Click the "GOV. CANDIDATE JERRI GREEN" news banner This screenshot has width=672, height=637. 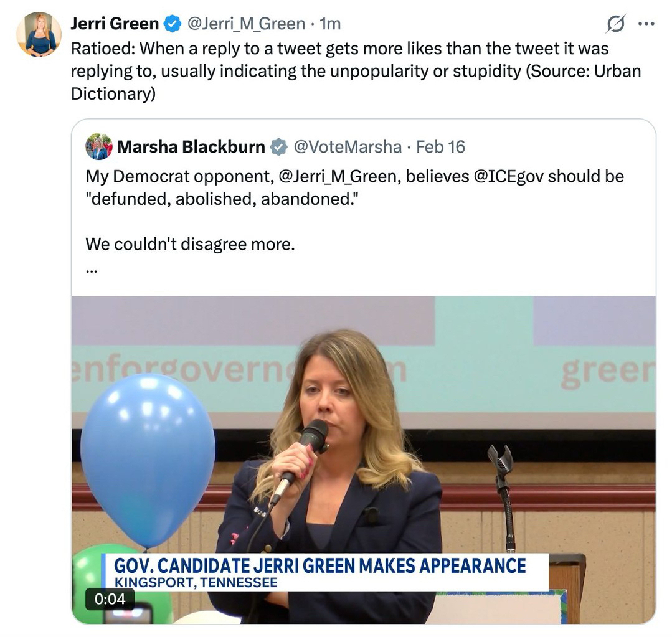pos(319,566)
